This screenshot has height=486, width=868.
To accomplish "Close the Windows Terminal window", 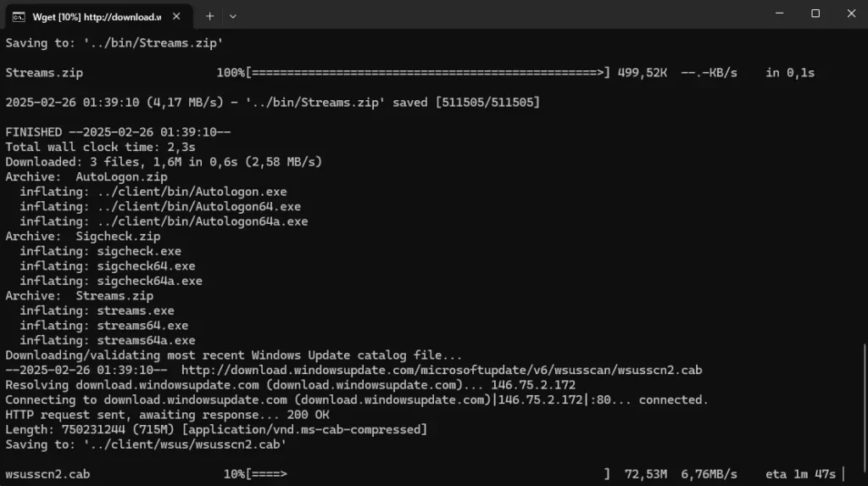I will pyautogui.click(x=851, y=14).
